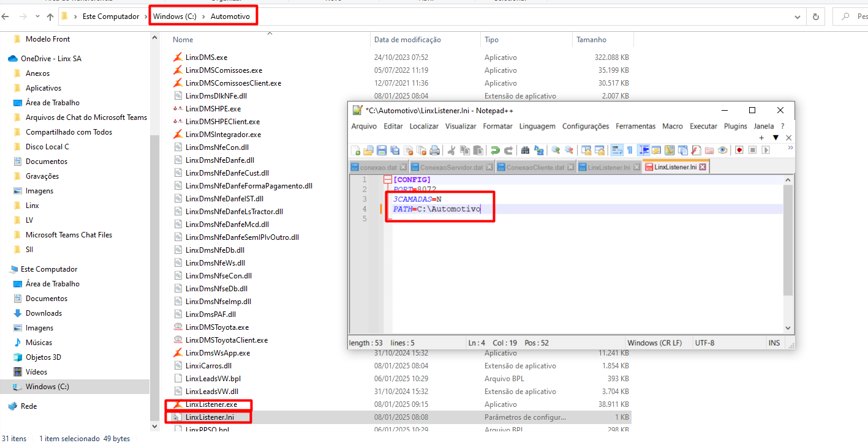868x443 pixels.
Task: Click the Zoom Out icon in Notepad++
Action: pos(569,150)
